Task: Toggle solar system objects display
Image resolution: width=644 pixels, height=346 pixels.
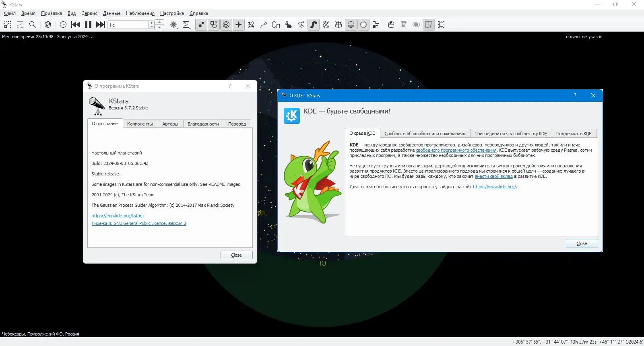Action: (x=226, y=25)
